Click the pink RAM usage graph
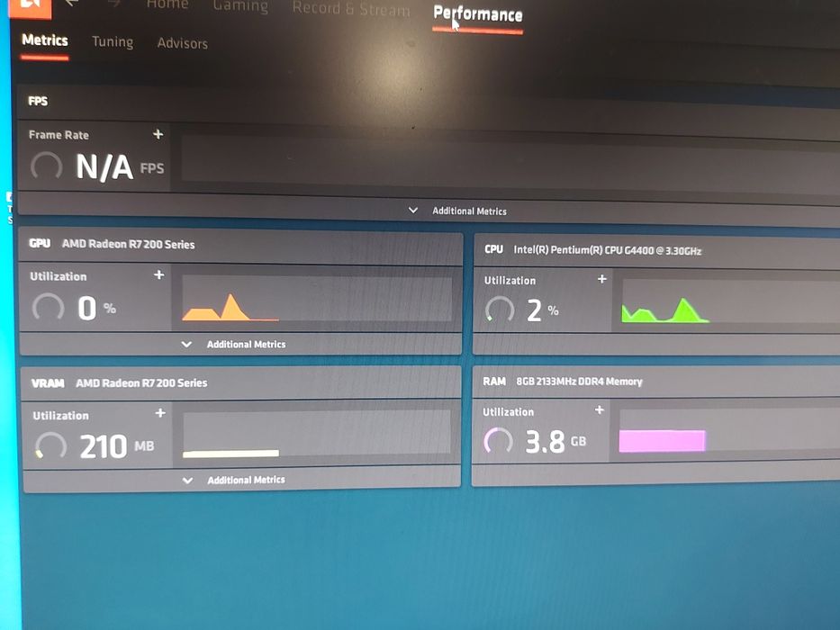The image size is (840, 630). click(662, 440)
